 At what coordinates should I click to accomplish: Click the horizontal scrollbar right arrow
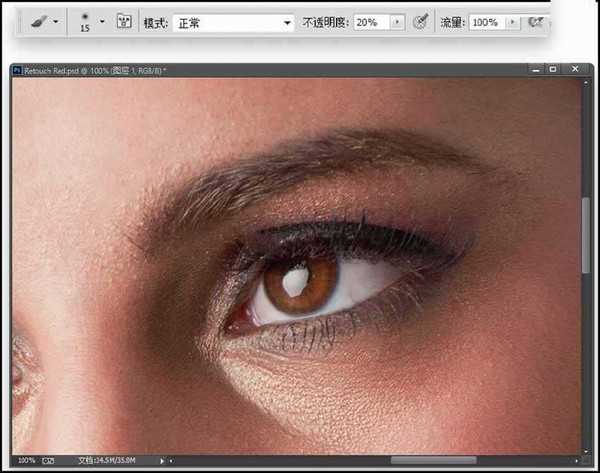576,461
